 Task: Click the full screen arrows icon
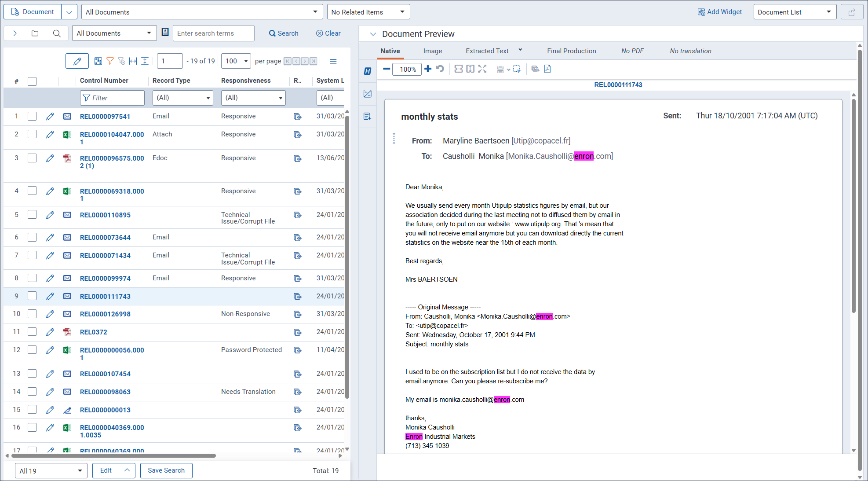point(482,69)
